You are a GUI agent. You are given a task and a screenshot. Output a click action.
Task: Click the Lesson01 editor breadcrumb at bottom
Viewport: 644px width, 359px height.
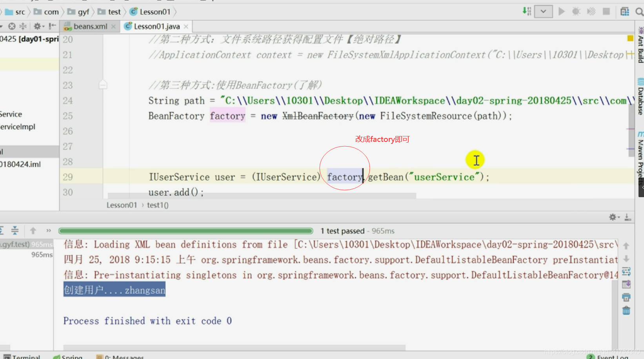(x=122, y=205)
